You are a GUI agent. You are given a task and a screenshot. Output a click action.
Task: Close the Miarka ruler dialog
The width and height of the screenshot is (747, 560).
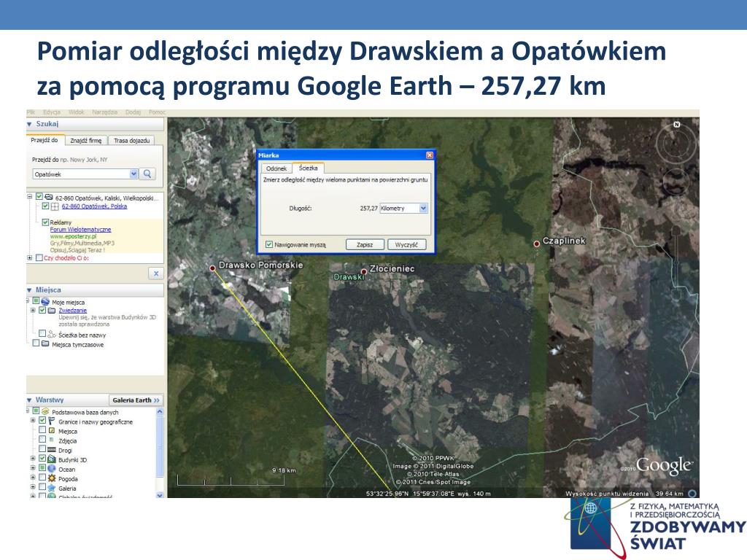click(429, 155)
